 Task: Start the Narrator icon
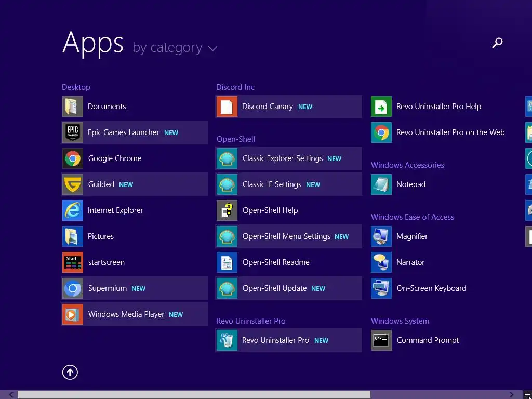pos(381,262)
